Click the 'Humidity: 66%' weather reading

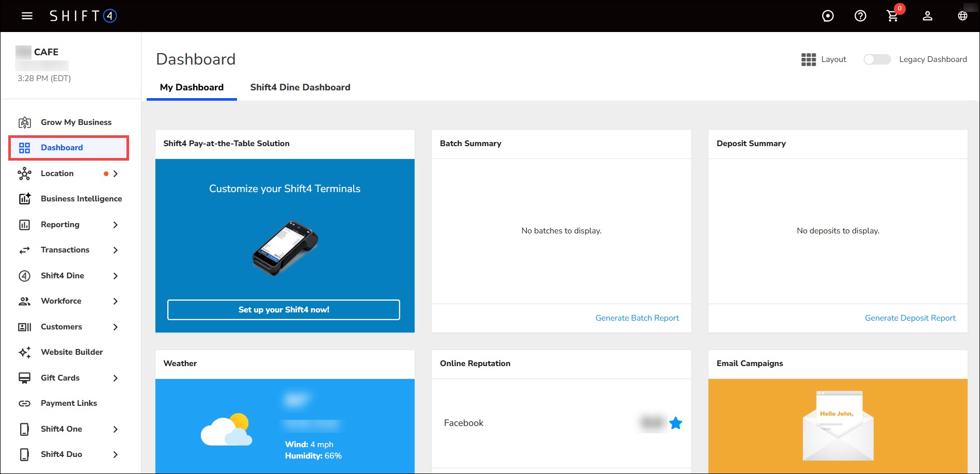313,456
